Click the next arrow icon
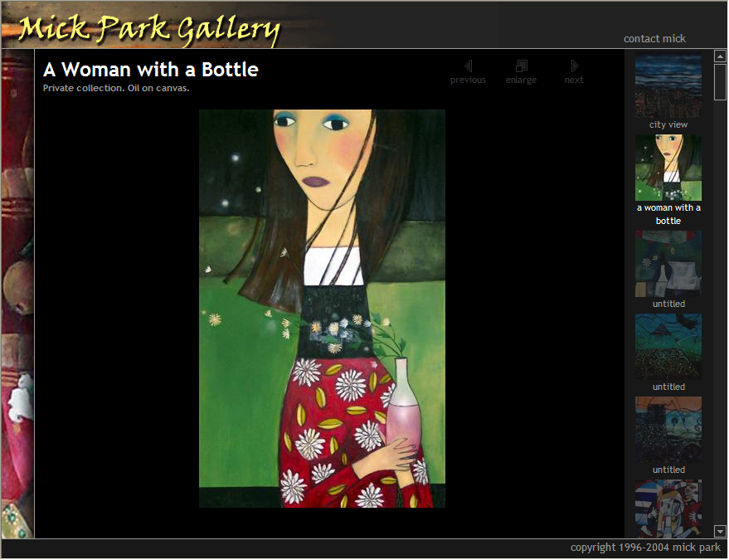Viewport: 729px width, 560px height. pyautogui.click(x=574, y=66)
